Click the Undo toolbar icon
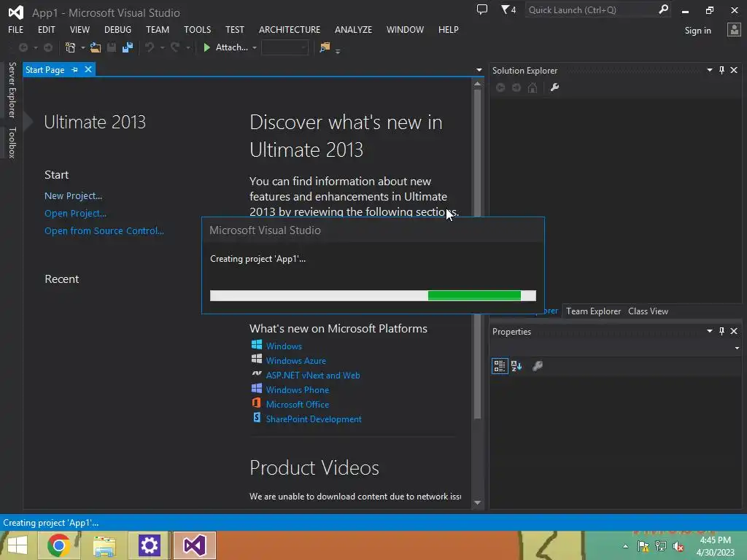The width and height of the screenshot is (747, 560). point(150,47)
